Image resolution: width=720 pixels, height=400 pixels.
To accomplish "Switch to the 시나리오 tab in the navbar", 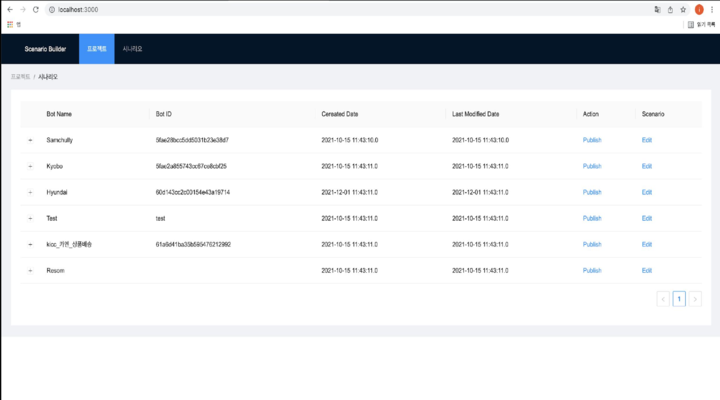I will tap(132, 49).
